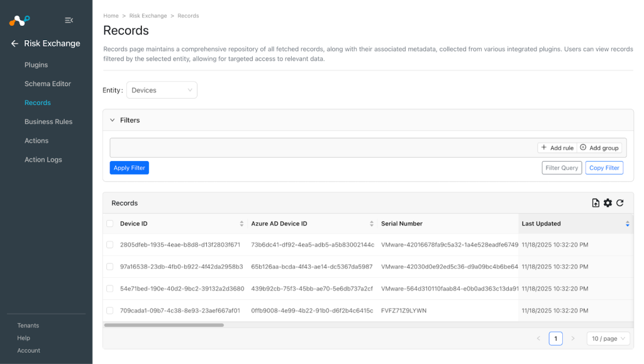Check row for device 709cada1-09b7
The width and height of the screenshot is (644, 364).
point(109,311)
